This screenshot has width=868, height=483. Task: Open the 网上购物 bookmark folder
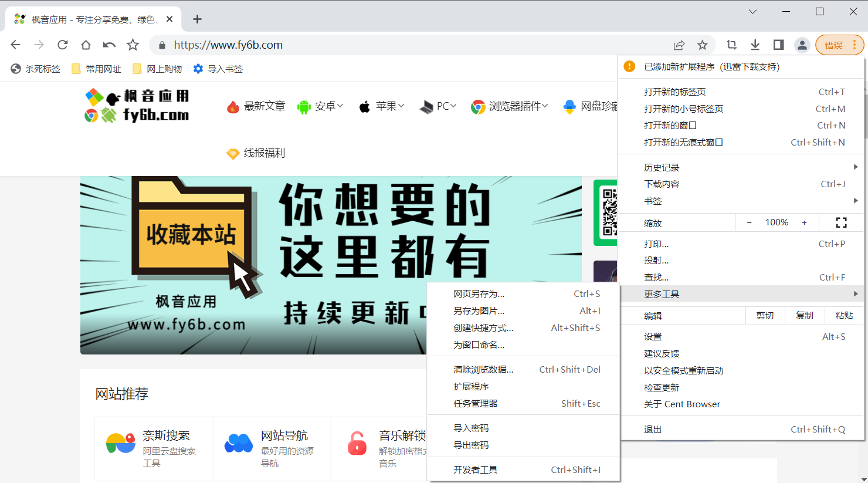pyautogui.click(x=157, y=69)
